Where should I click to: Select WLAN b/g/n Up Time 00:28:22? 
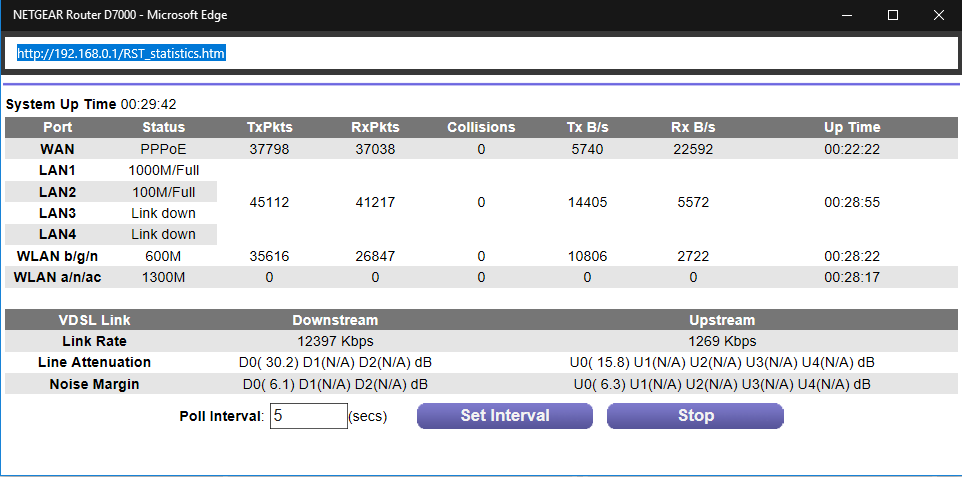pos(852,256)
